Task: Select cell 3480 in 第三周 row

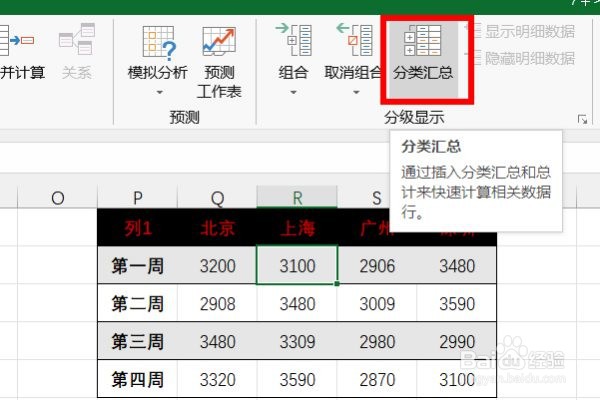Action: pyautogui.click(x=217, y=341)
